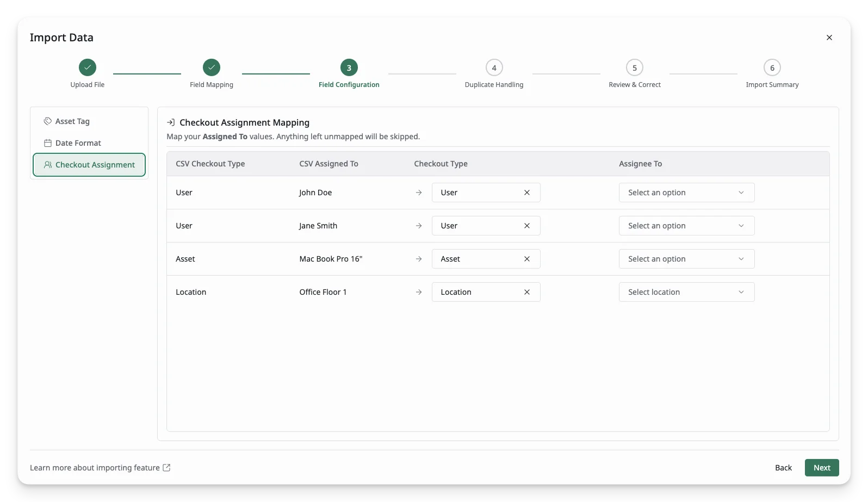
Task: Click the Location Checkout Type field
Action: (x=486, y=292)
